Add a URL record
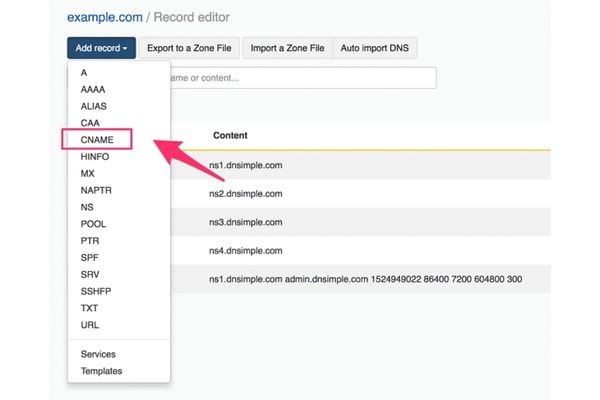This screenshot has height=400, width=600. tap(119, 325)
